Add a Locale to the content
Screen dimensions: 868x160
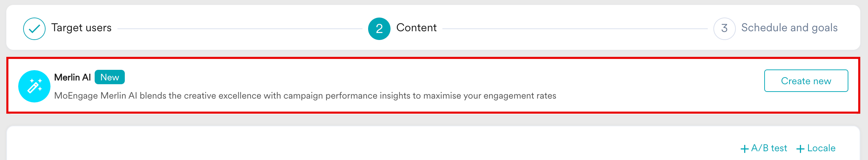point(821,148)
